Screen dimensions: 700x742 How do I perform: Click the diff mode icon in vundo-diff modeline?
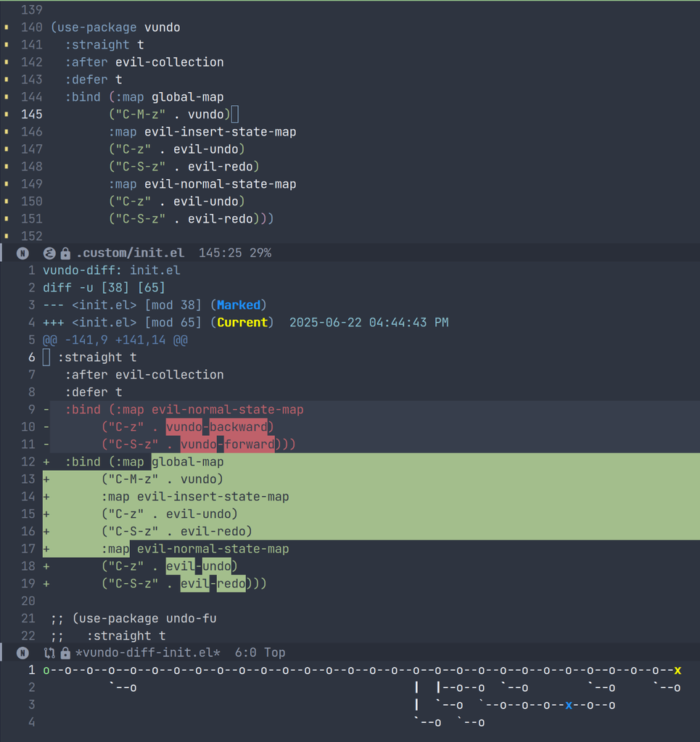pos(49,653)
